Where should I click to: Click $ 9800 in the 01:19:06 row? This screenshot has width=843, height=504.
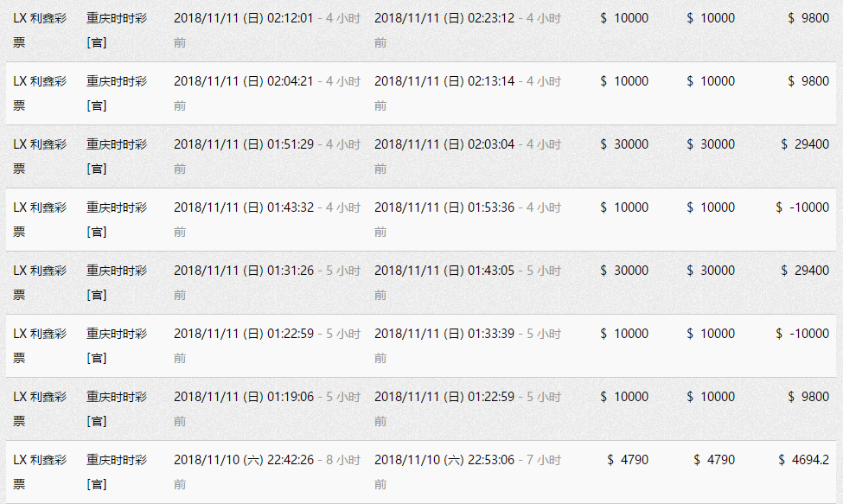(808, 397)
